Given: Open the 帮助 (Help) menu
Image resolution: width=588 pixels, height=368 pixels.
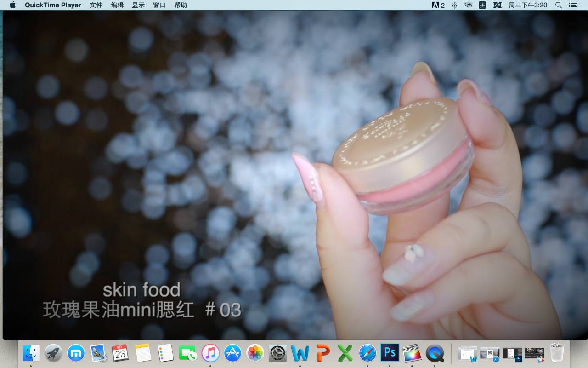Looking at the screenshot, I should pos(181,5).
